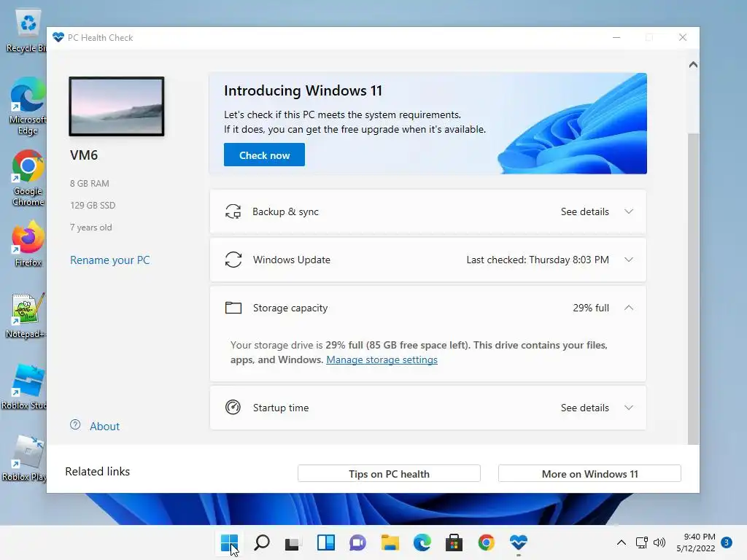Click the '8 GB RAM' text
747x560 pixels.
pos(90,183)
